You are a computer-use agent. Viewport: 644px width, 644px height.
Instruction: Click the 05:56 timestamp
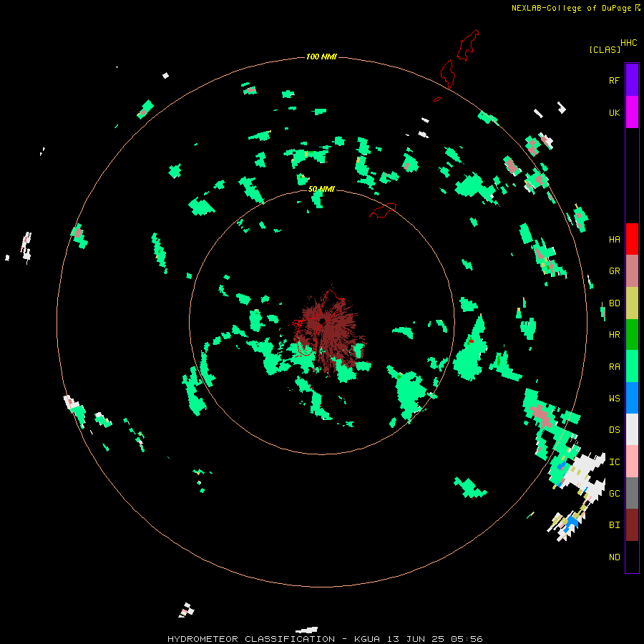[466, 639]
